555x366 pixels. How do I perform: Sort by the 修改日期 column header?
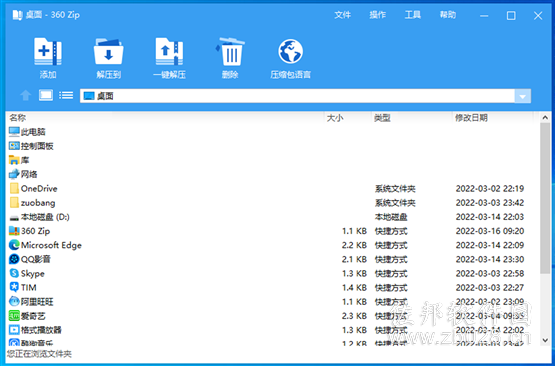[471, 118]
